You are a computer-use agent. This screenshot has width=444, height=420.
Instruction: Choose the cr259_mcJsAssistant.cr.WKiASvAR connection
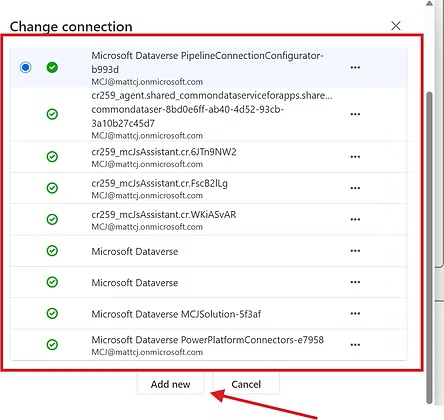pyautogui.click(x=164, y=215)
